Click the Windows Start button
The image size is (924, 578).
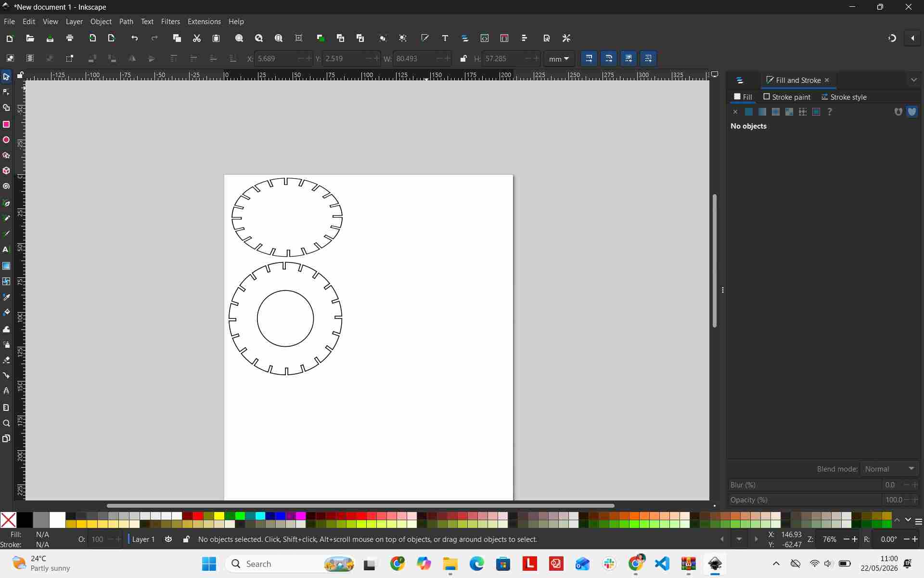tap(209, 564)
